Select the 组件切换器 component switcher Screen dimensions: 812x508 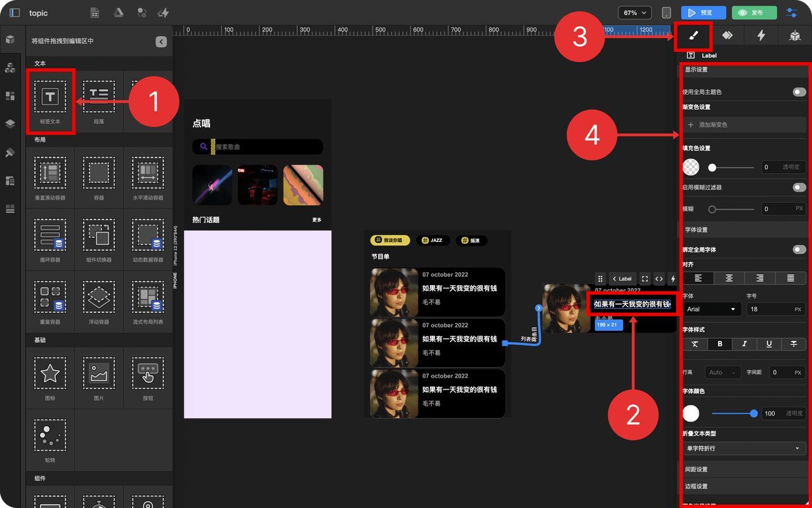(x=99, y=239)
